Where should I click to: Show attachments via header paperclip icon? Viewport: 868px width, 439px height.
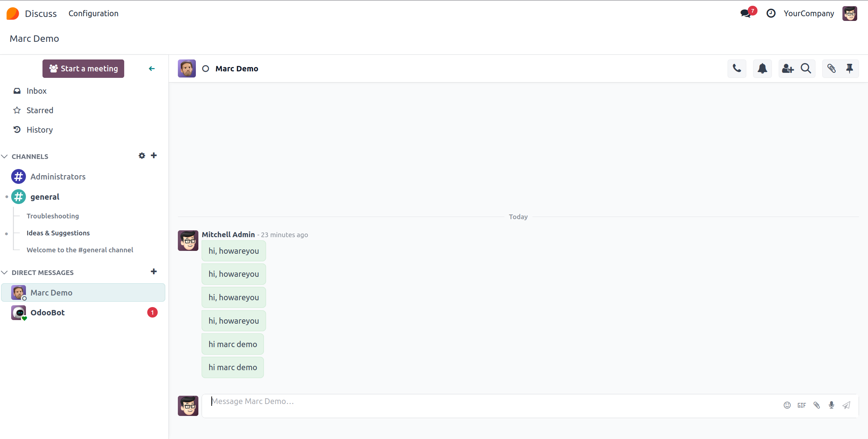[x=831, y=68]
